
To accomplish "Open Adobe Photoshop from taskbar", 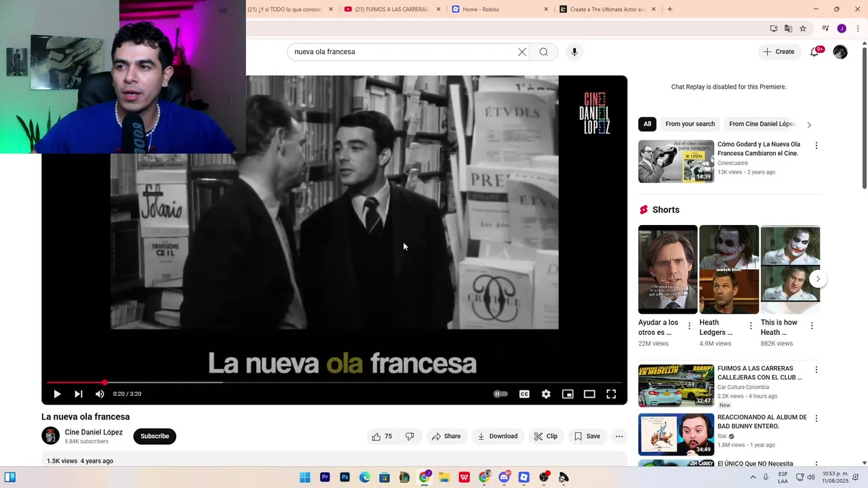I will pyautogui.click(x=344, y=477).
